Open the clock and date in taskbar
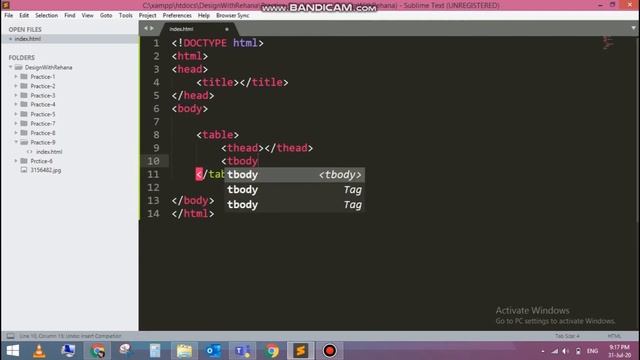Screen dimensions: 640x360 coord(620,351)
